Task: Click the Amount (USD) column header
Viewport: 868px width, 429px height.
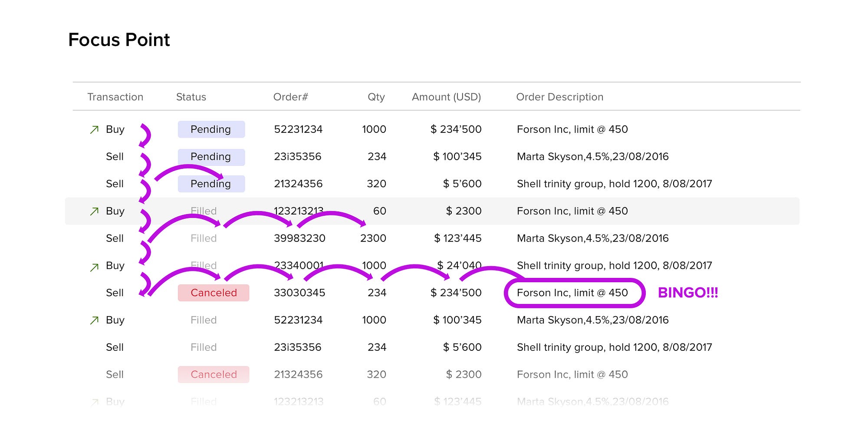Action: pyautogui.click(x=446, y=97)
